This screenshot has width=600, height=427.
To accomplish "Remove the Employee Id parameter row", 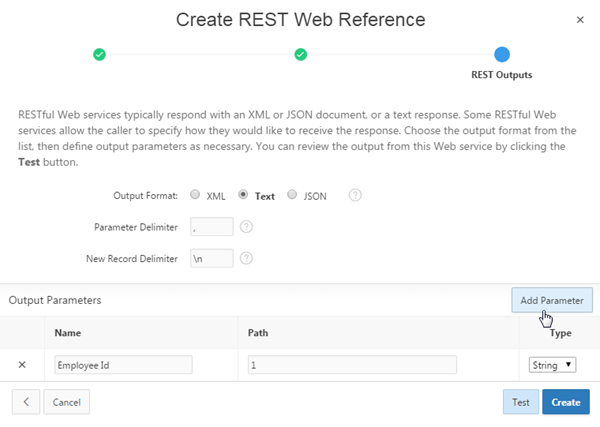I will tap(22, 365).
